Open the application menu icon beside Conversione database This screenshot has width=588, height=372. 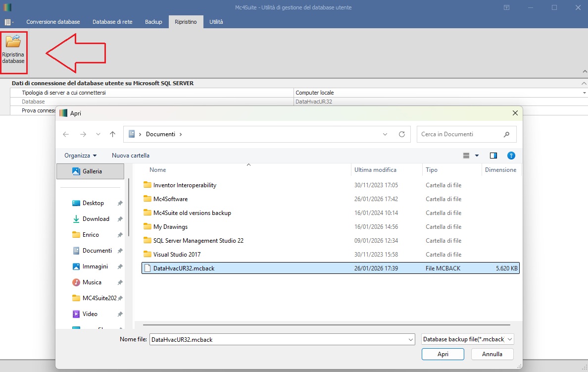tap(8, 22)
